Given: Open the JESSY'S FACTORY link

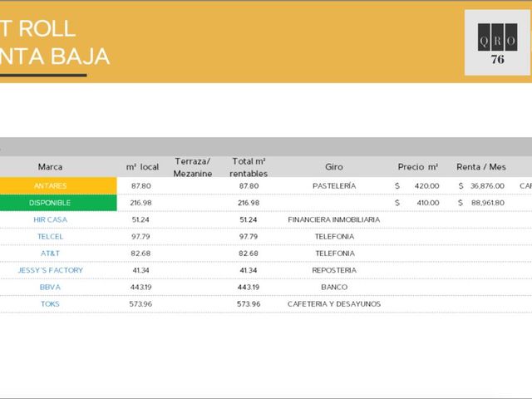Looking at the screenshot, I should pyautogui.click(x=50, y=270).
